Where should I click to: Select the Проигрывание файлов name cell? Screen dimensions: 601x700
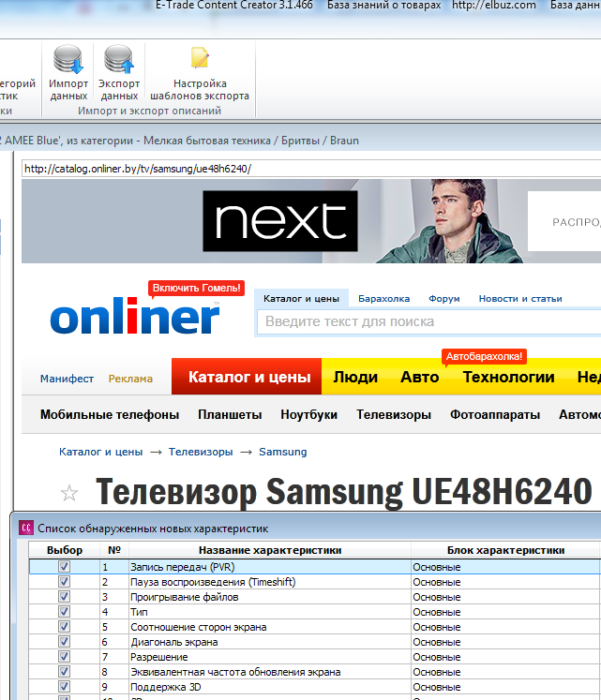(x=270, y=597)
